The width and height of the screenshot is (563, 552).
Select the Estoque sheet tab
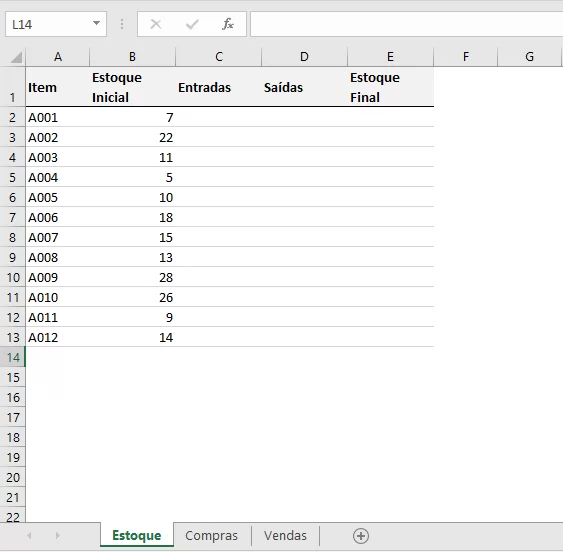pyautogui.click(x=137, y=535)
